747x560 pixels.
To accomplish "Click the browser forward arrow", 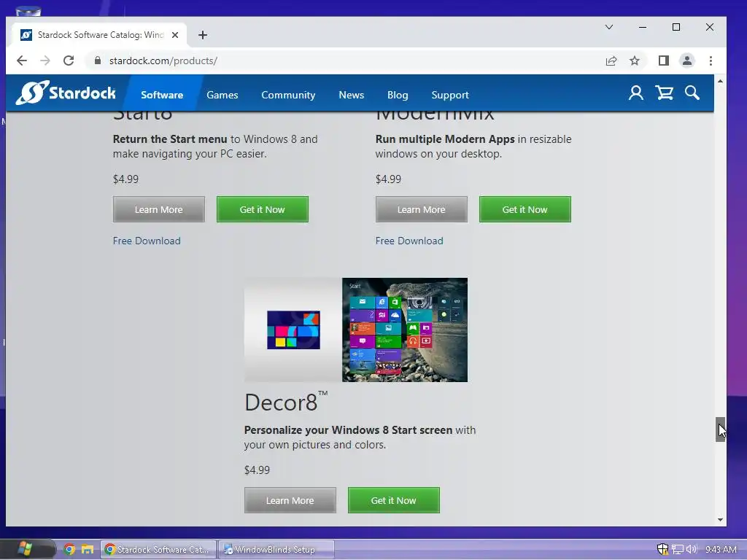I will coord(45,61).
